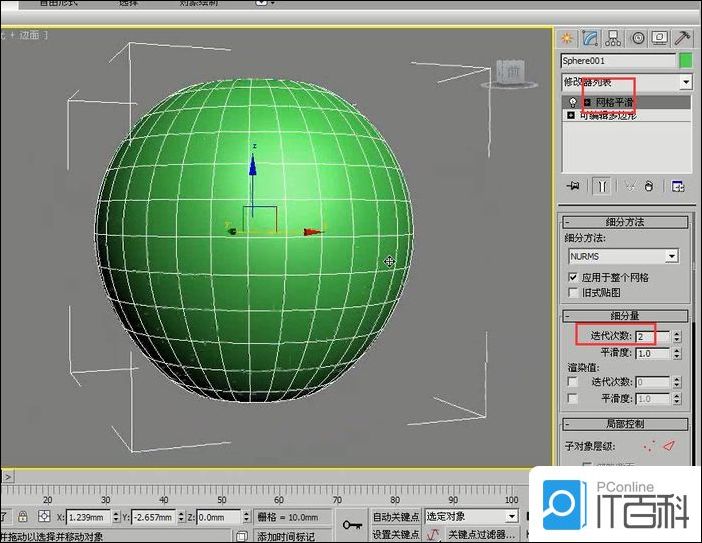Click the Pin Stack icon
Screen dimensions: 702x543
pyautogui.click(x=573, y=186)
